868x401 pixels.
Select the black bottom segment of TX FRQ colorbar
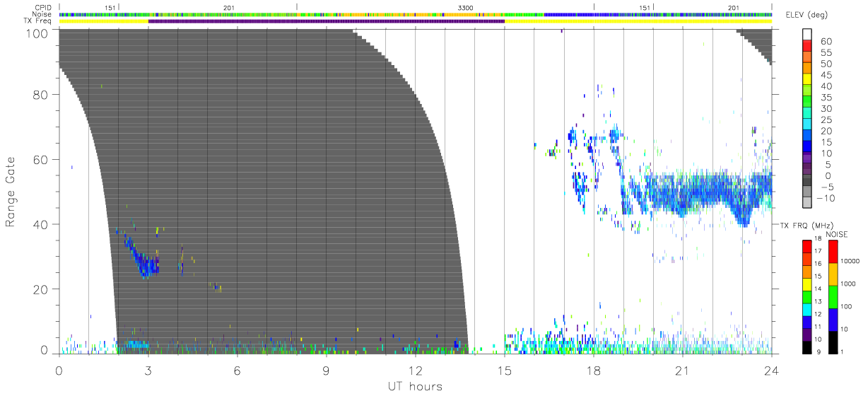tap(807, 347)
